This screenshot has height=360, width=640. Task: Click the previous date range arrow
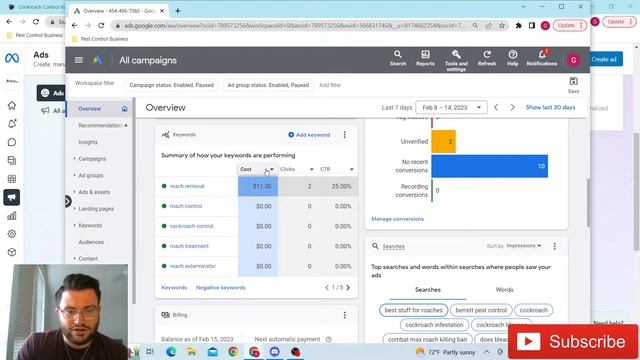pos(496,107)
